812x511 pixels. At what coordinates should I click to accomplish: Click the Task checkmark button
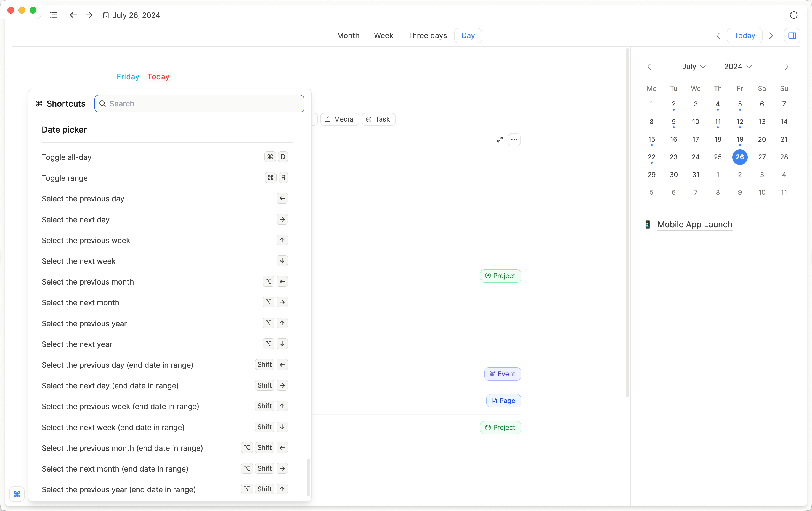[378, 119]
